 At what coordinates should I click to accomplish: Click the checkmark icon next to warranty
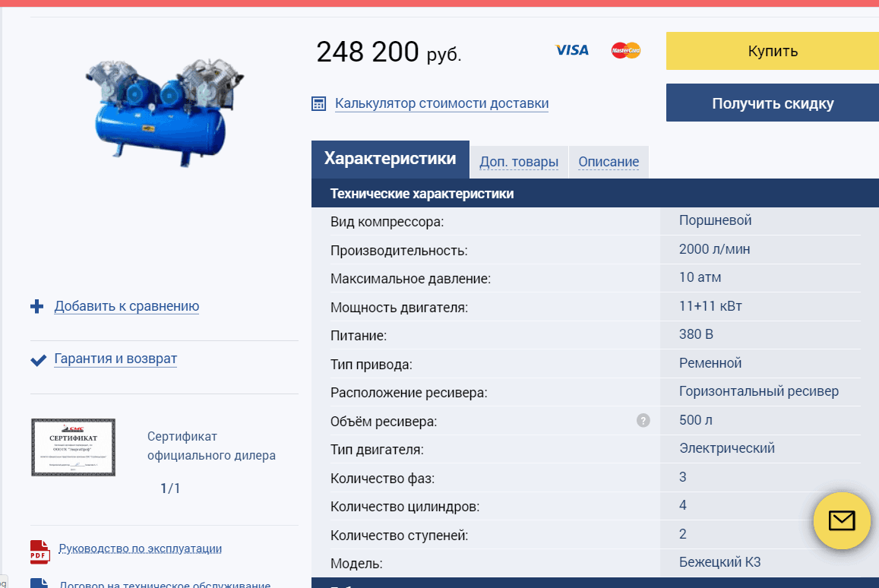[38, 360]
